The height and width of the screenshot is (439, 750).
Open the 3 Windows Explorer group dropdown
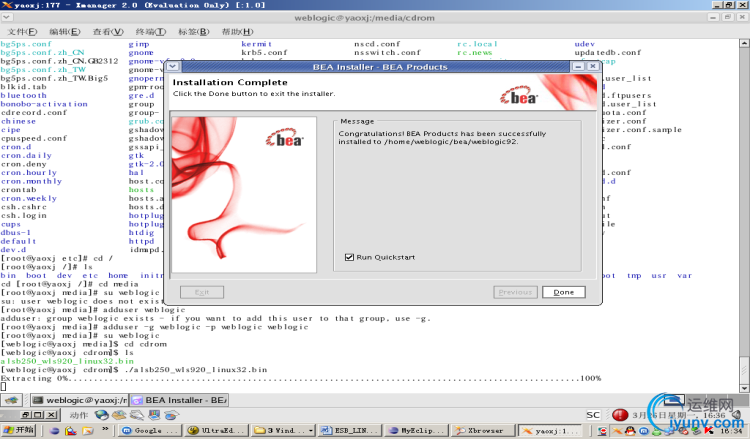283,430
